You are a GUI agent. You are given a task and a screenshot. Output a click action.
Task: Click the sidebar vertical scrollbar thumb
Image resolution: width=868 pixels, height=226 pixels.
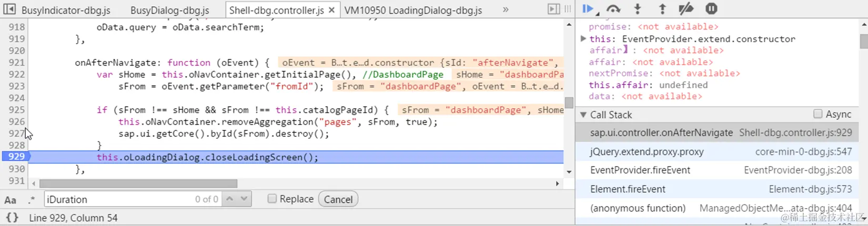coord(864,41)
